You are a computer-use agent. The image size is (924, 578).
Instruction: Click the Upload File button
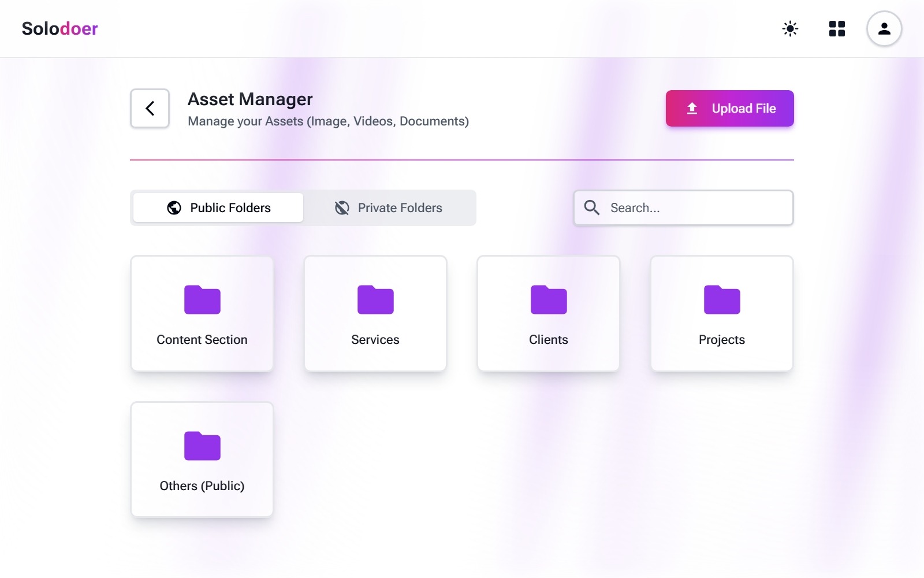729,108
